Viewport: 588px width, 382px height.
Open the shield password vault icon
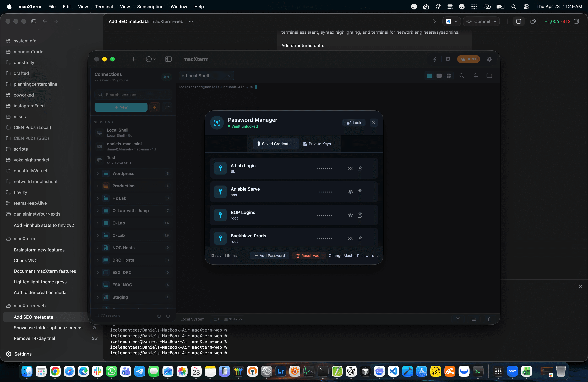coord(448,59)
